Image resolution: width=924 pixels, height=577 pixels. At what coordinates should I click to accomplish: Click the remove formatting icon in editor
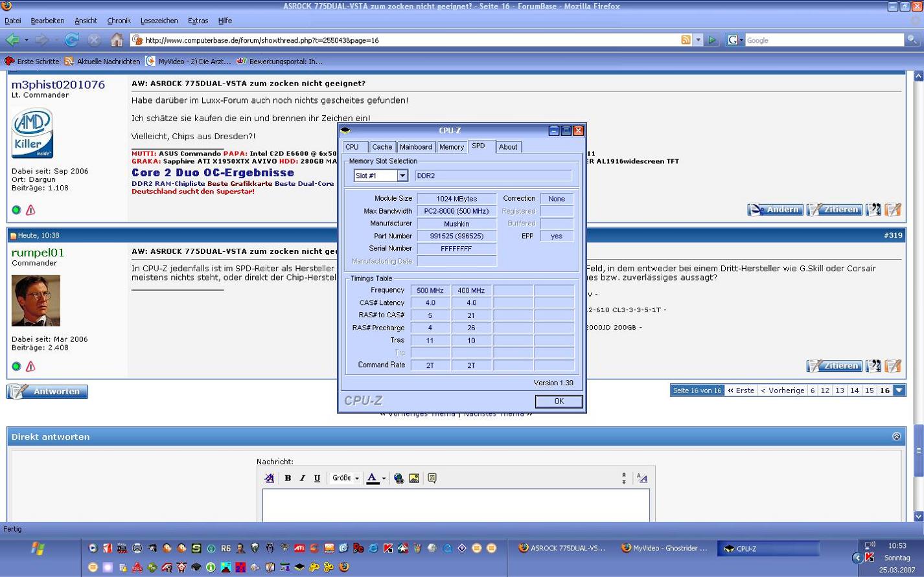tap(270, 479)
